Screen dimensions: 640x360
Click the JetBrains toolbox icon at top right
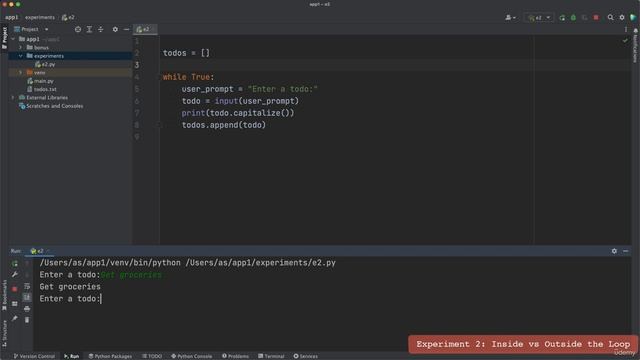pos(633,18)
